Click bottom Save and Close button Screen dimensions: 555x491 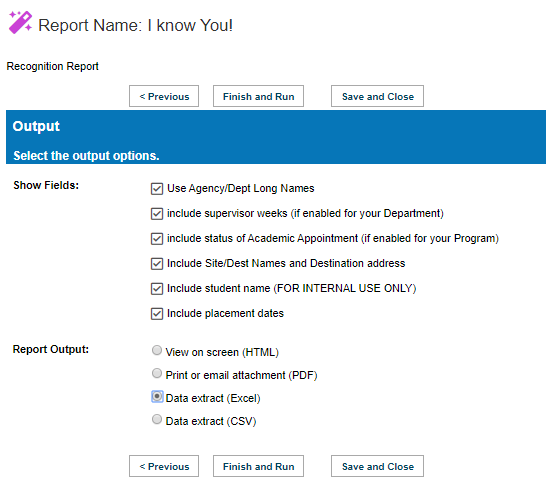pos(377,466)
